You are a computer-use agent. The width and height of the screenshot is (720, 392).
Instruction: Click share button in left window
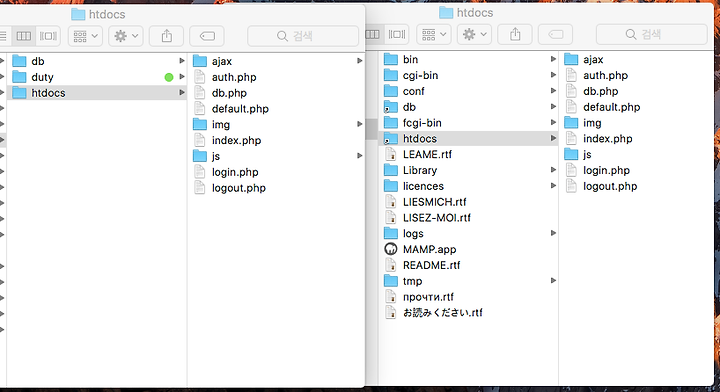167,36
